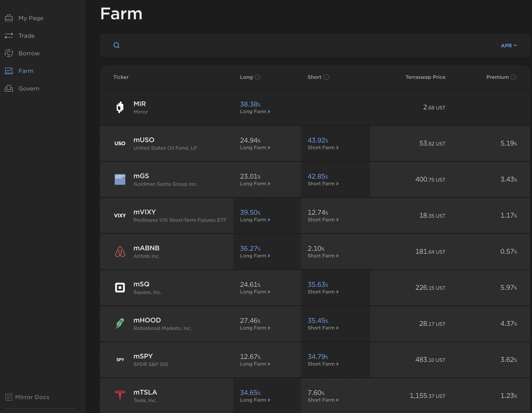
Task: Click the MIR token logo
Action: pyautogui.click(x=120, y=107)
